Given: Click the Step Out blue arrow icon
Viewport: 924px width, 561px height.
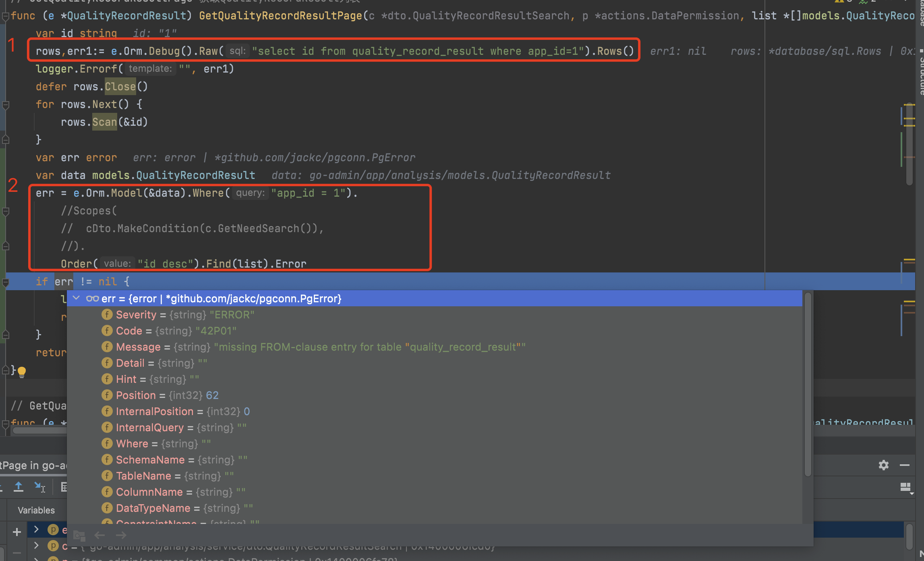Looking at the screenshot, I should (x=19, y=487).
